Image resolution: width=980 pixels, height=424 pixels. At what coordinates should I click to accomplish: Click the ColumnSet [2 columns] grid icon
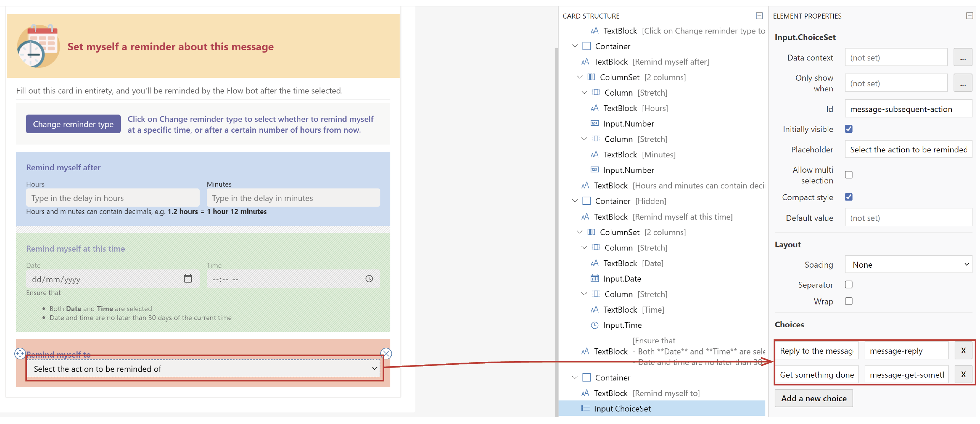pyautogui.click(x=591, y=77)
